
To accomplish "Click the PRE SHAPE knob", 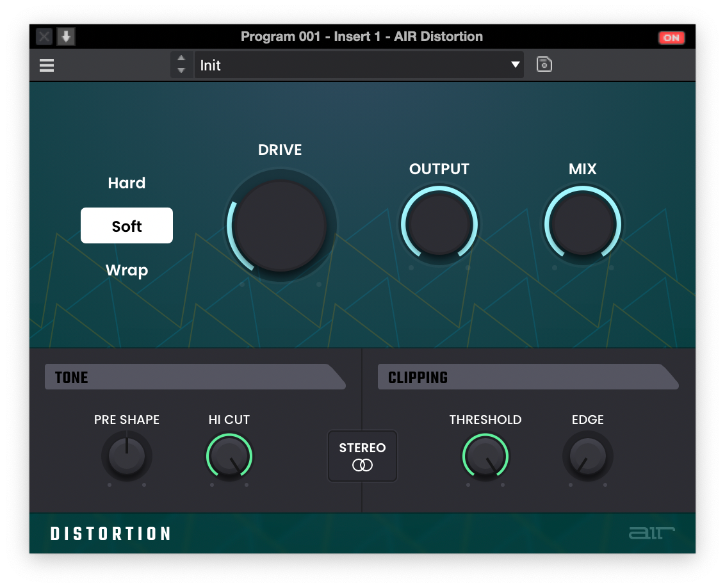I will click(x=127, y=456).
